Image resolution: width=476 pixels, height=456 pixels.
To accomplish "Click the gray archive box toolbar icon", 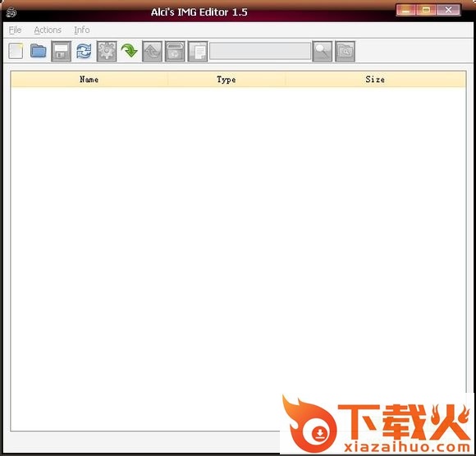I will [x=175, y=51].
